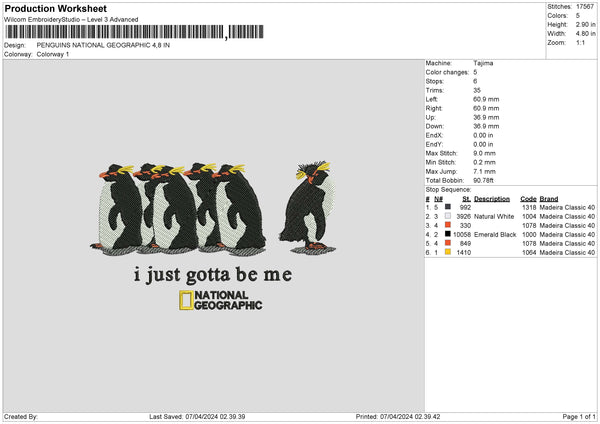This screenshot has height=424, width=600.
Task: Select the EndX value '0.00 in'
Action: click(483, 135)
